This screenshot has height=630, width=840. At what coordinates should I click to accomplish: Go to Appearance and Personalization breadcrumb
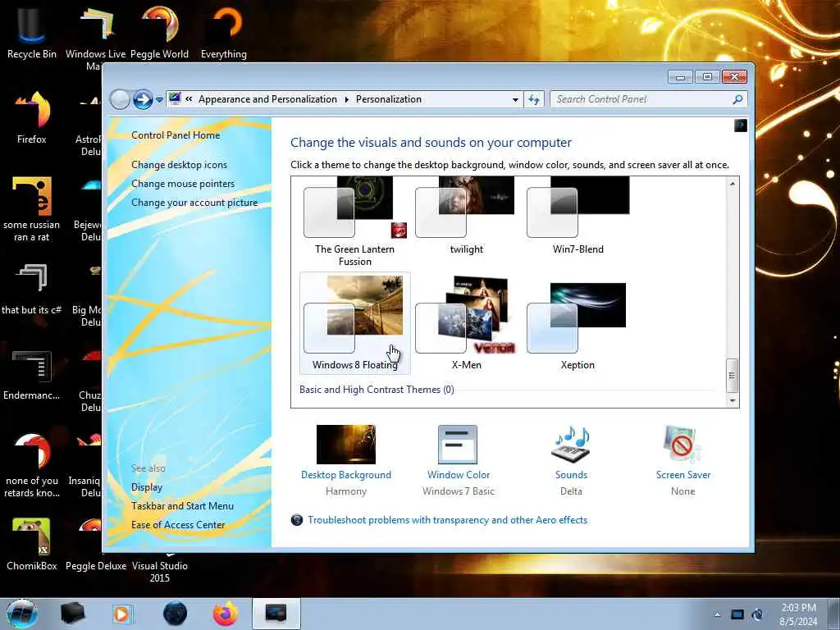pos(267,99)
